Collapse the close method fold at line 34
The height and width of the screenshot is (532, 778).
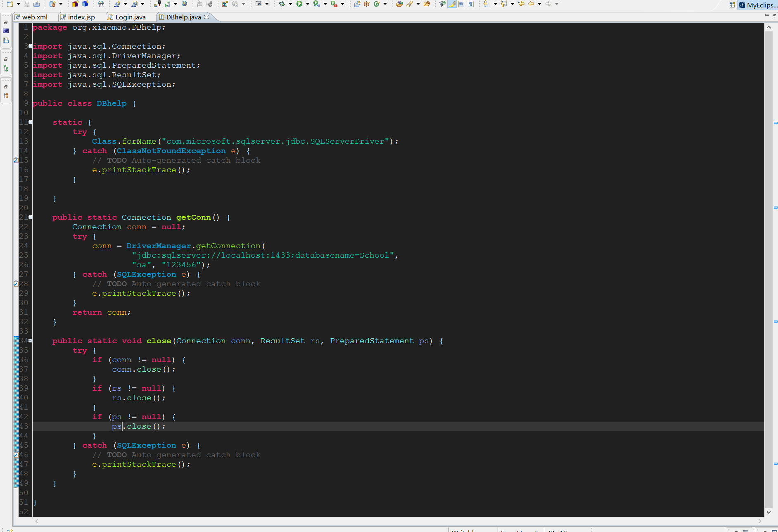tap(30, 341)
